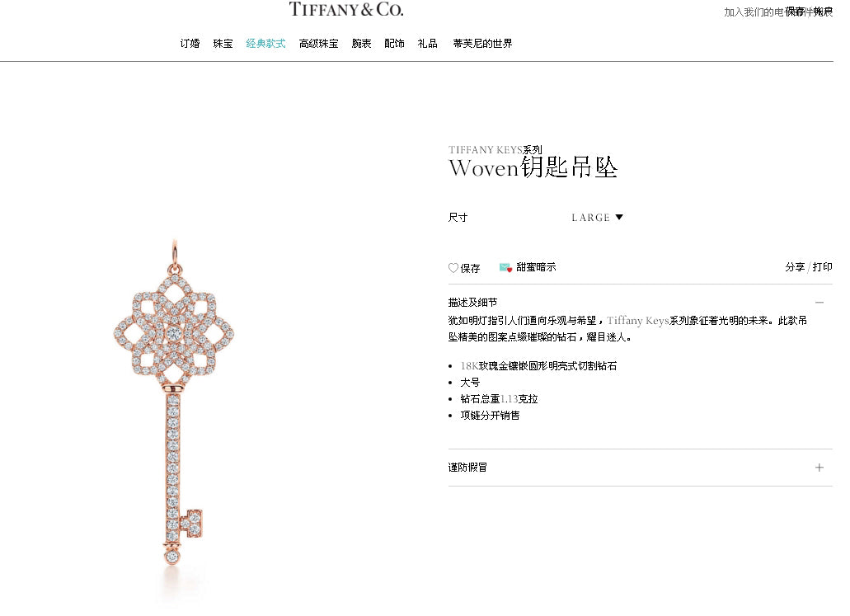Click the 打印 print link
The width and height of the screenshot is (850, 616).
(822, 267)
